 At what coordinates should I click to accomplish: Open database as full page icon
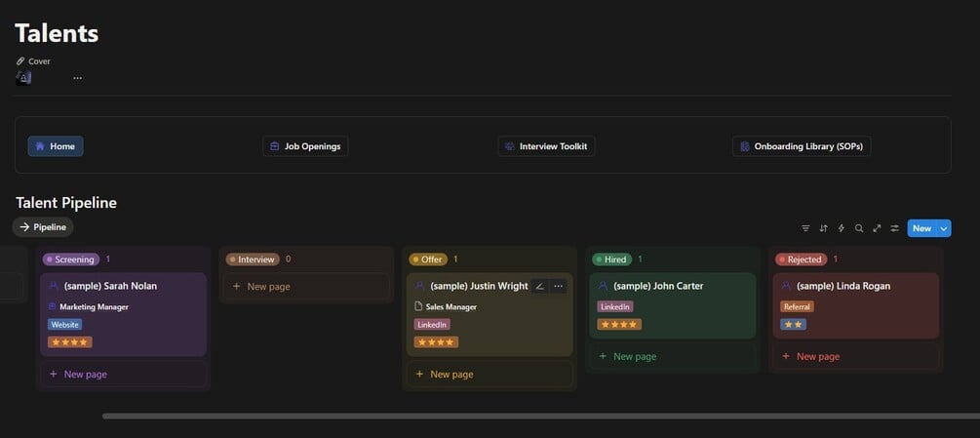click(x=877, y=228)
